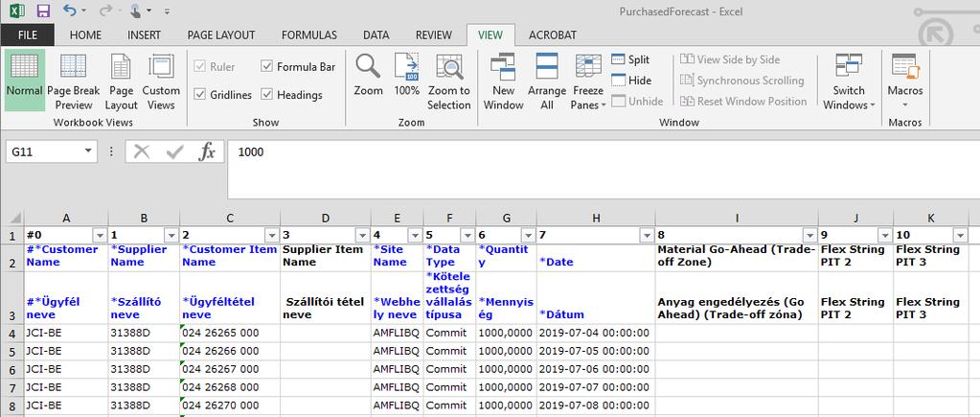Hide the current window
The width and height of the screenshot is (980, 417).
pos(631,80)
